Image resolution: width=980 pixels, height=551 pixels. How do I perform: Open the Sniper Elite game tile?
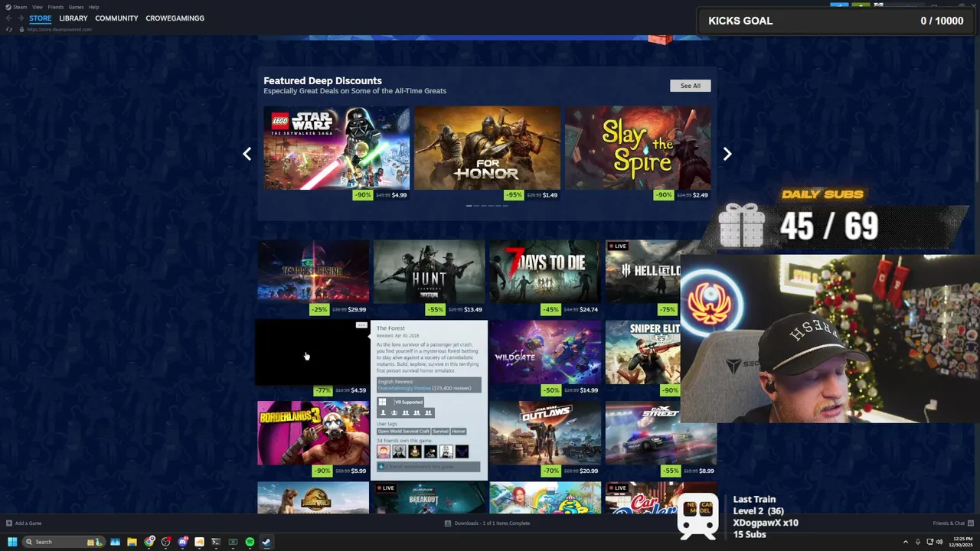click(643, 352)
